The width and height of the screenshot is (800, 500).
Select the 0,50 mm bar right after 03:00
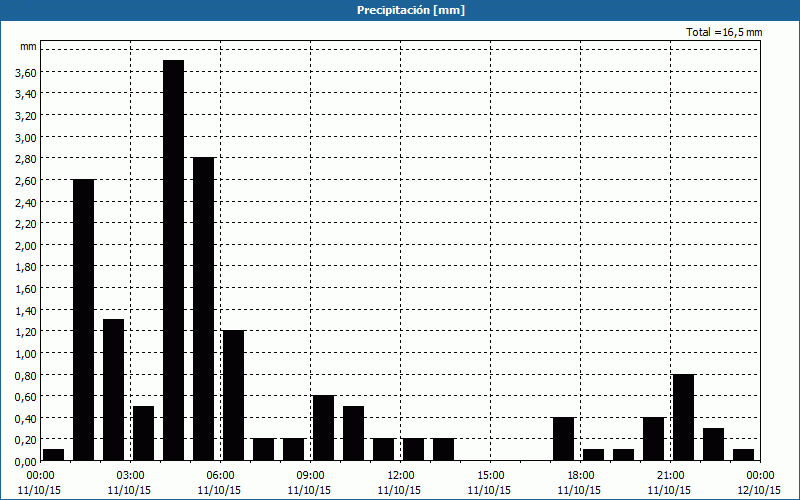point(143,434)
